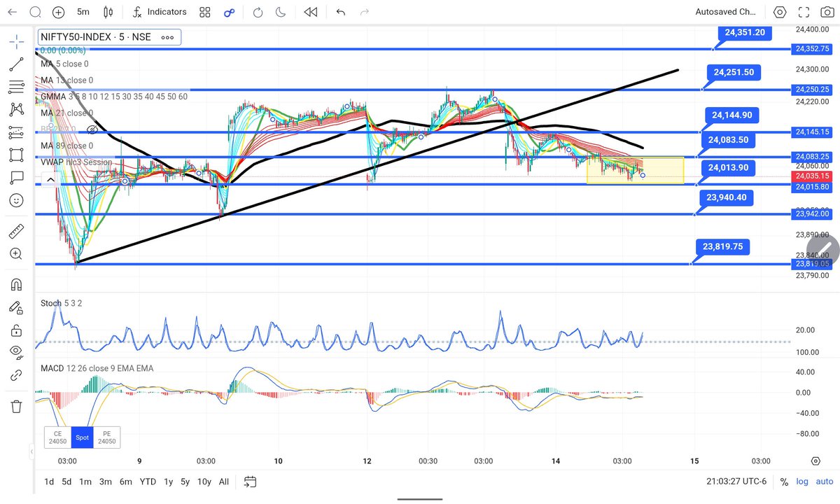Open the more options dots beside NIFTY50-INDEX

pos(168,37)
